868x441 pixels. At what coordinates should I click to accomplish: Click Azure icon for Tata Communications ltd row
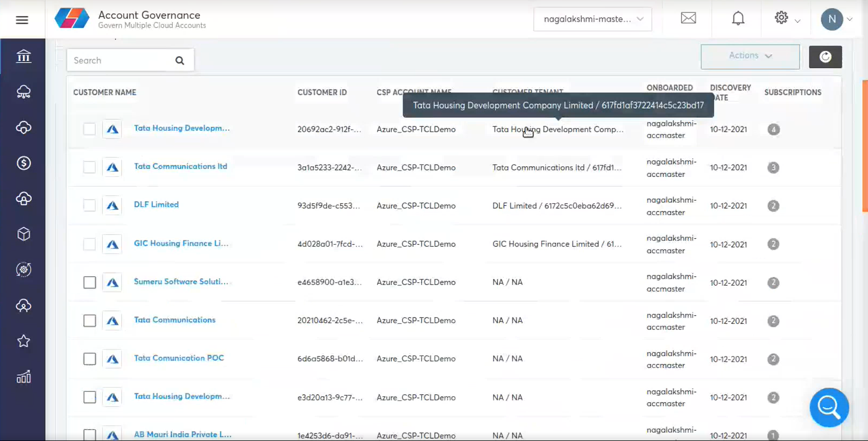pos(112,167)
